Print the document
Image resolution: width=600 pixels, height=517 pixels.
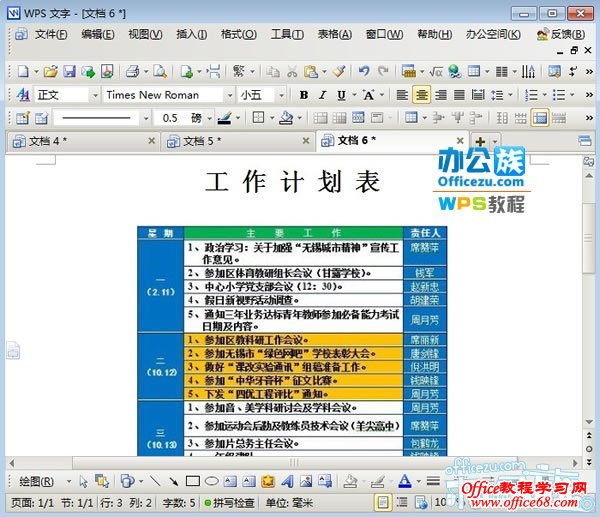coord(133,72)
